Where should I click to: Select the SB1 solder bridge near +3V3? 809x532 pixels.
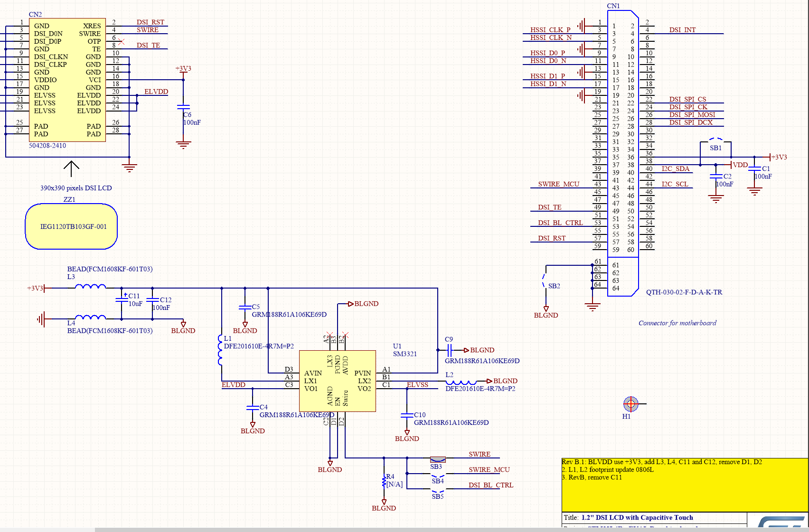[715, 141]
